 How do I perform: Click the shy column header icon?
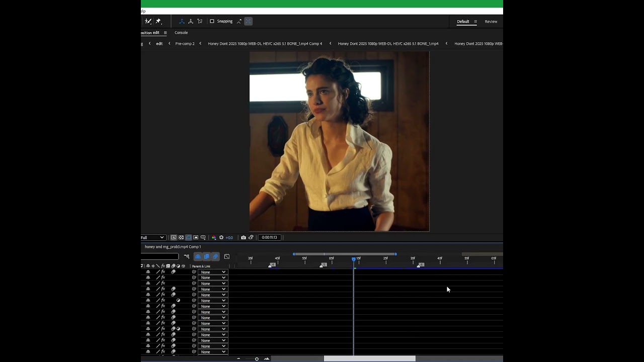coord(148,266)
